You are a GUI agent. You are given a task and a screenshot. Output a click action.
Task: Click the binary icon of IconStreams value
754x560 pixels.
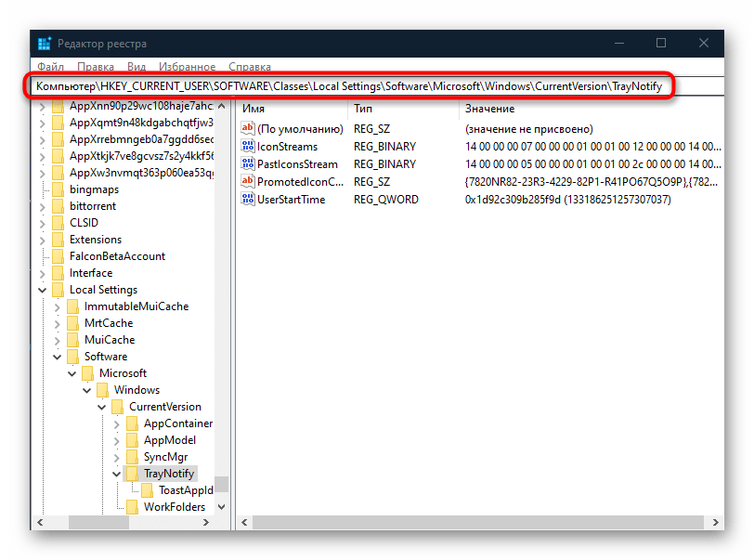248,147
